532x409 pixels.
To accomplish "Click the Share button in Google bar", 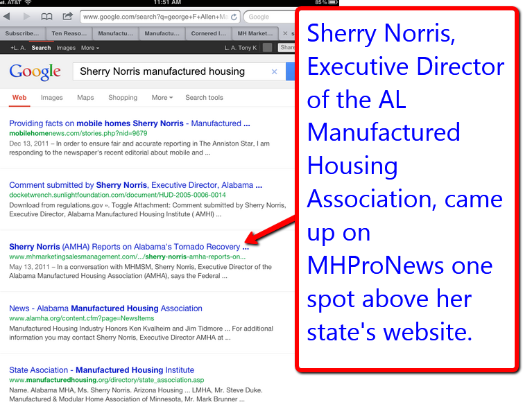I will pyautogui.click(x=287, y=47).
